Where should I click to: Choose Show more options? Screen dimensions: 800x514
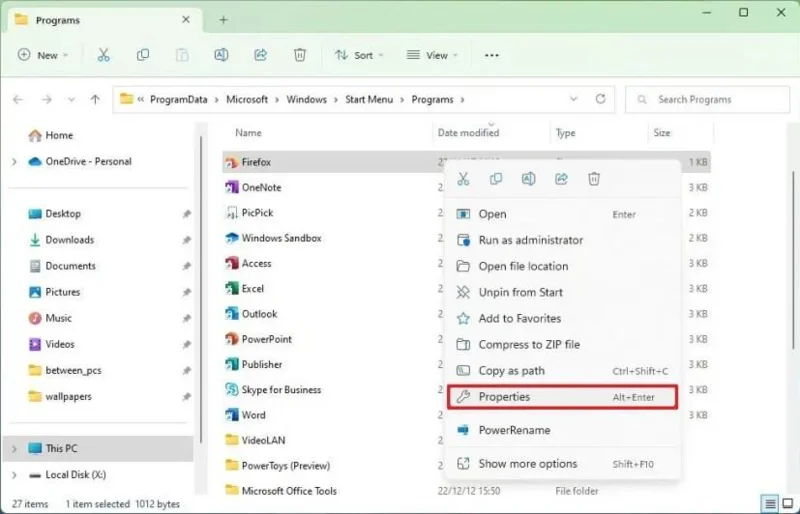(563, 463)
